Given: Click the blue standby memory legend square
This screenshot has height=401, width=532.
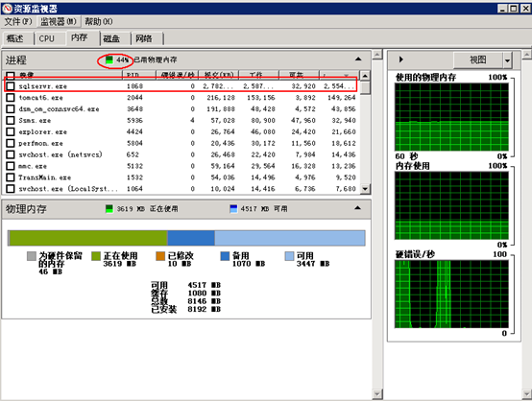Looking at the screenshot, I should (225, 256).
